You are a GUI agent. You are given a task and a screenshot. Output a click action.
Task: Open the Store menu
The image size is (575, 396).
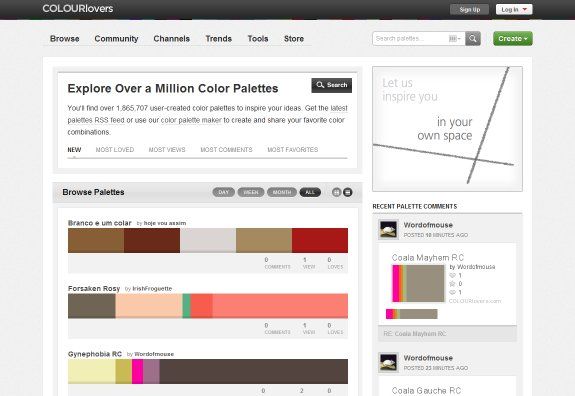(294, 38)
